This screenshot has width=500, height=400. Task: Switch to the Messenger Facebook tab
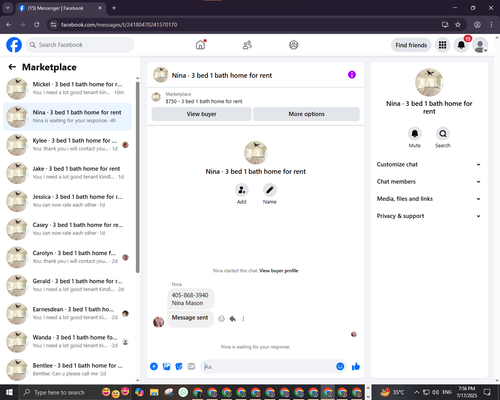click(x=60, y=8)
